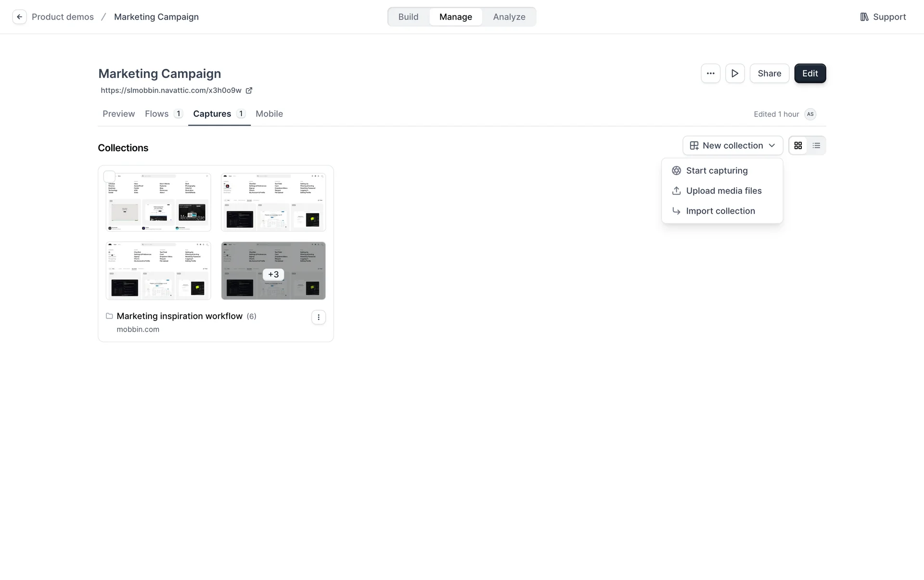Viewport: 924px width, 580px height.
Task: Open demo URL external link icon
Action: (249, 90)
